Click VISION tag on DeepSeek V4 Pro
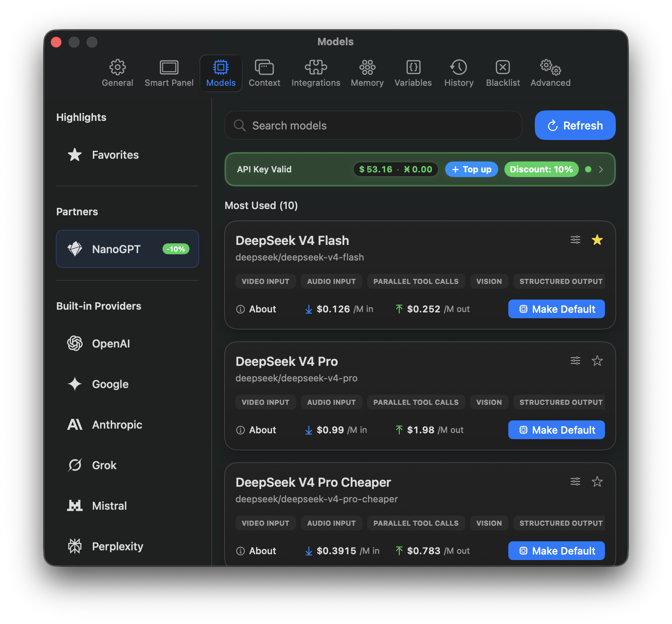Viewport: 672px width, 624px height. pyautogui.click(x=489, y=402)
